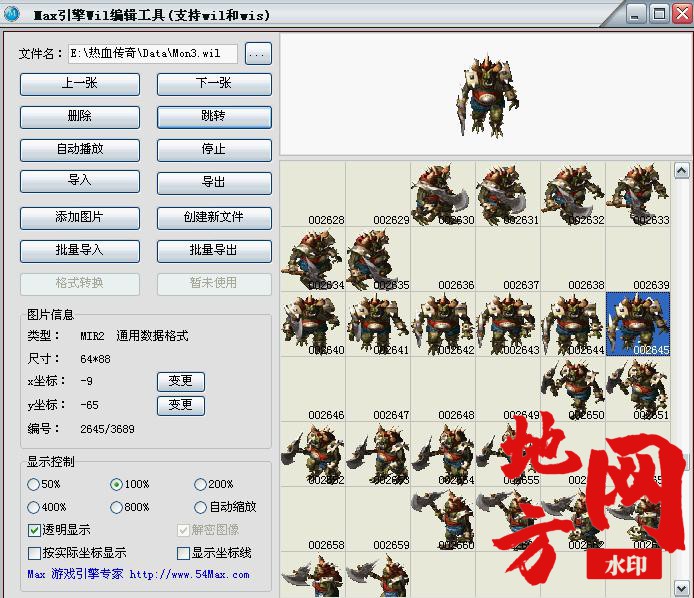Image resolution: width=694 pixels, height=598 pixels.
Task: Delete current image with 删除 button
Action: tap(80, 117)
